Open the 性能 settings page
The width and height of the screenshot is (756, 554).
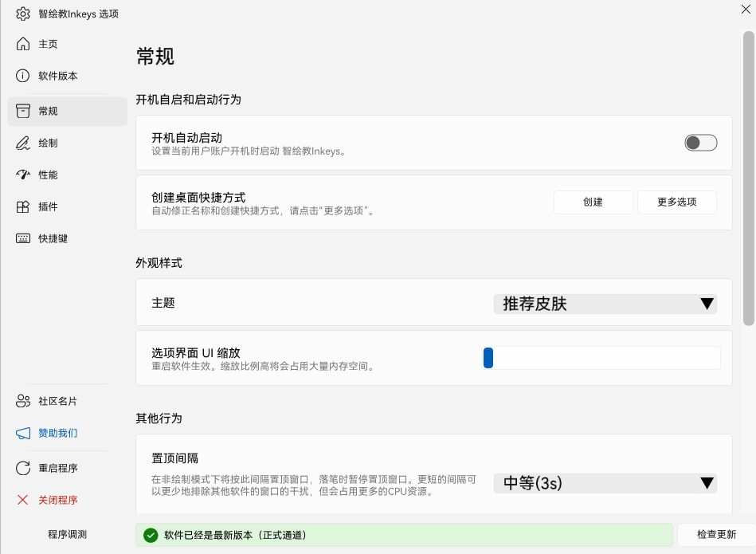tap(68, 175)
